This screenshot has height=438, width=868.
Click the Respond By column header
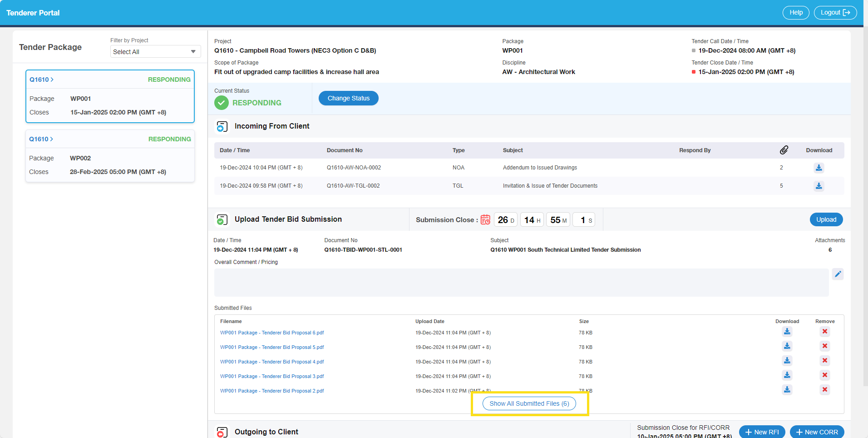point(695,150)
